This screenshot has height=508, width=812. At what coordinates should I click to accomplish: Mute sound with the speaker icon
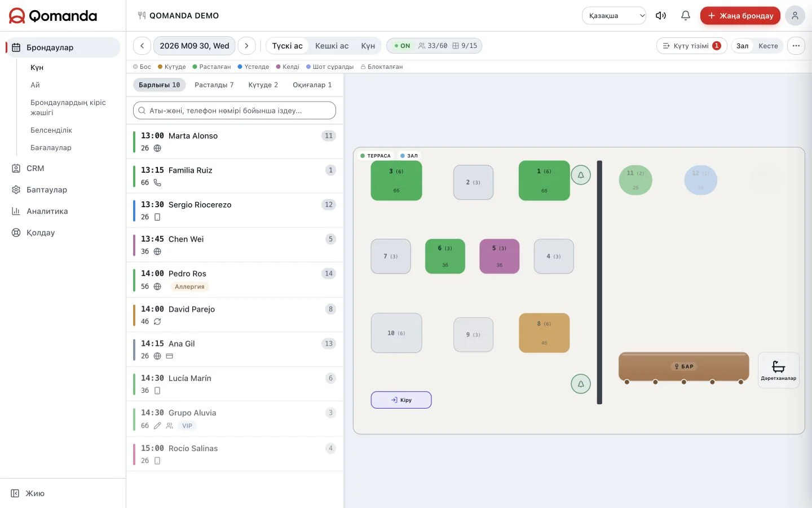[661, 16]
